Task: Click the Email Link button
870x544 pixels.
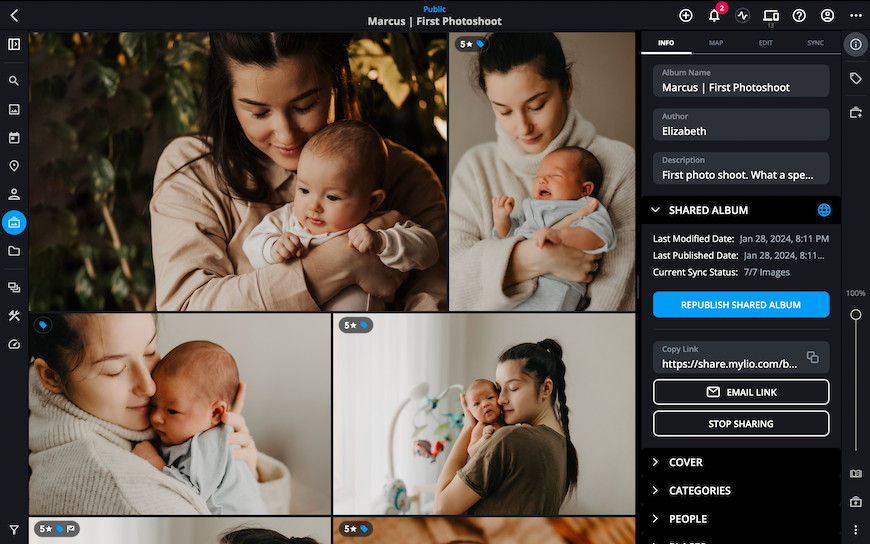Action: point(741,392)
